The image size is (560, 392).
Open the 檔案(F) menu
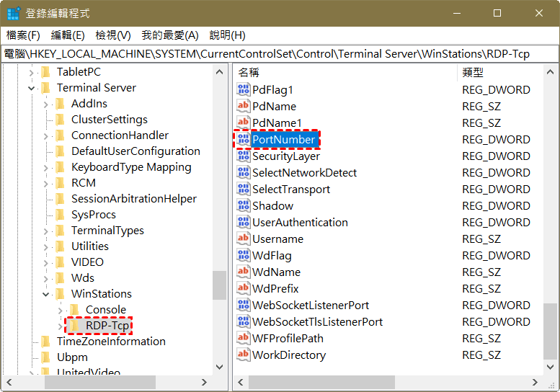pos(23,35)
